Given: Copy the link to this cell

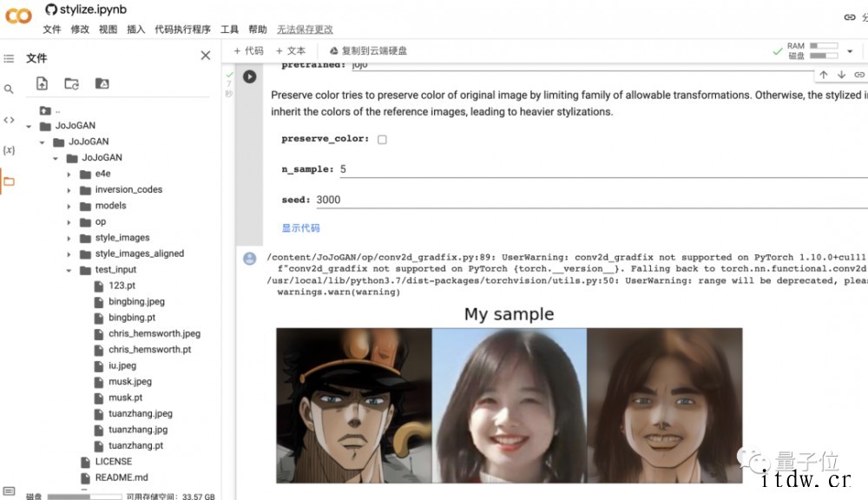Looking at the screenshot, I should coord(859,75).
